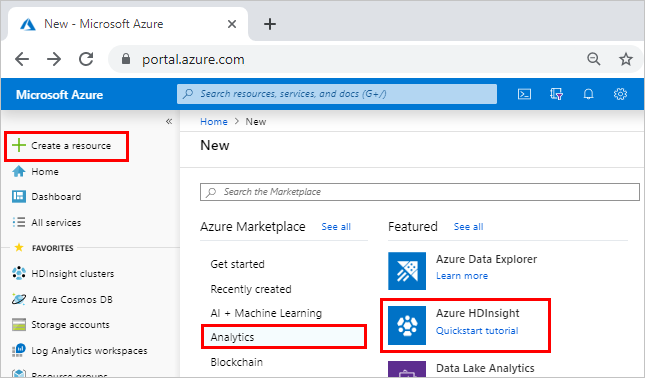This screenshot has width=645, height=378.
Task: Close the New - Microsoft Azure tab
Action: click(x=232, y=24)
